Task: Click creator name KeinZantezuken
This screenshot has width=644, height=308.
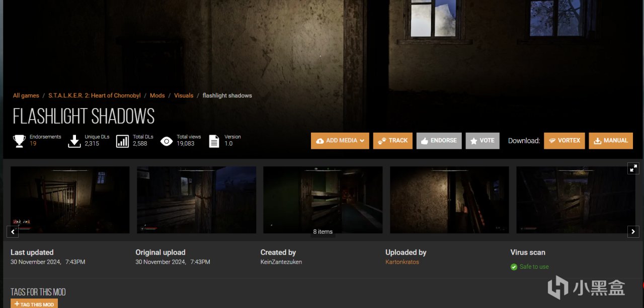Action: click(x=281, y=262)
